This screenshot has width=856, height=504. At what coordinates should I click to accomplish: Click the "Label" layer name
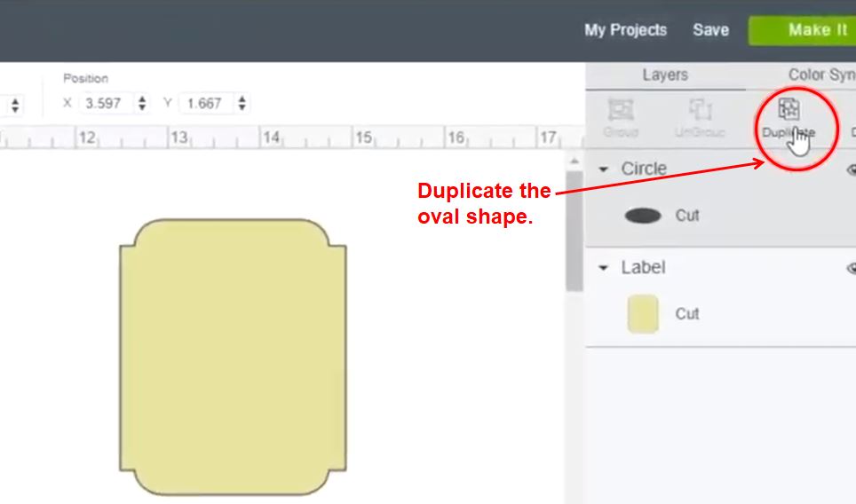[643, 267]
